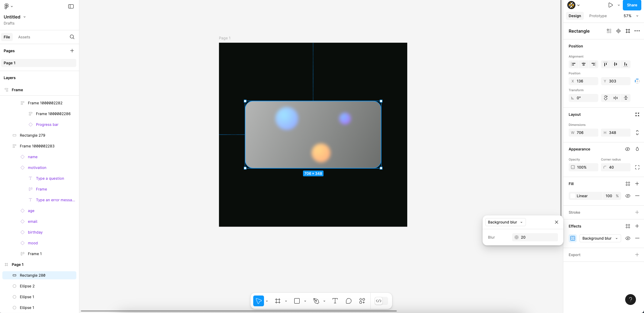Switch to the Prototype tab

point(598,16)
